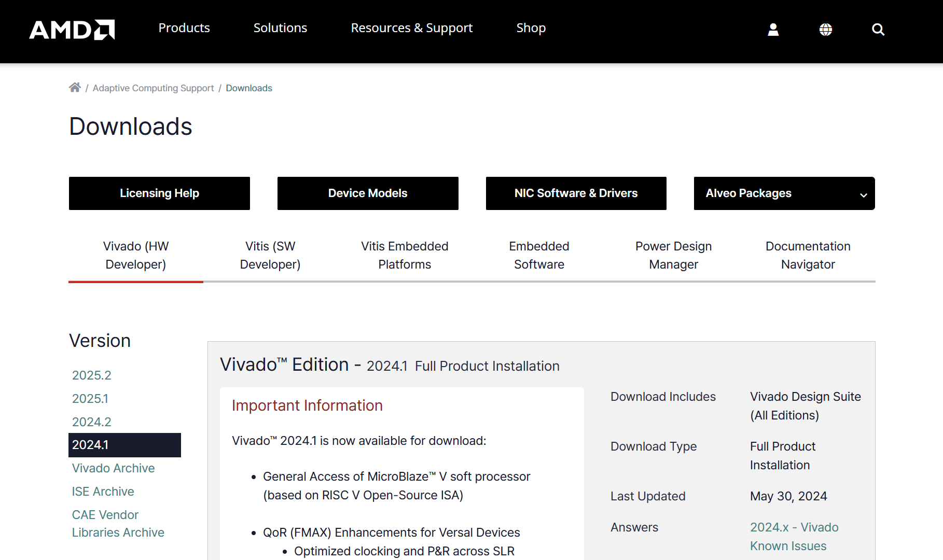Viewport: 943px width, 560px height.
Task: Select the Vivado (HW Developer) tab
Action: click(x=136, y=255)
